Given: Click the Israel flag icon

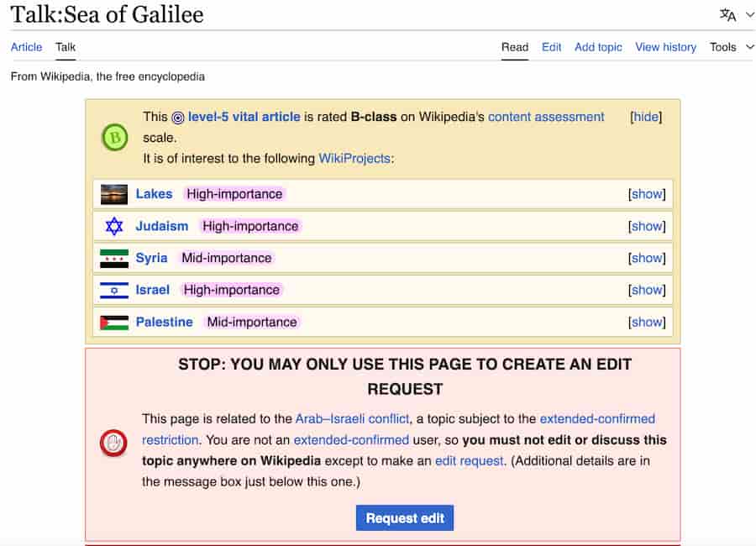Looking at the screenshot, I should (x=114, y=291).
